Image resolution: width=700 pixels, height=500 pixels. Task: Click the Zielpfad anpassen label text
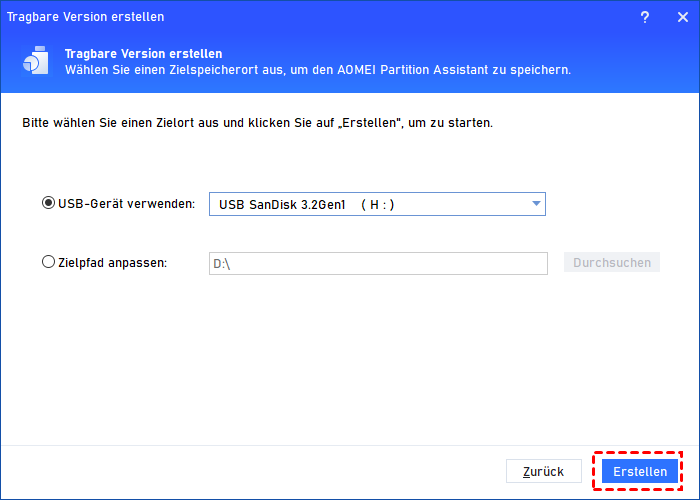113,263
